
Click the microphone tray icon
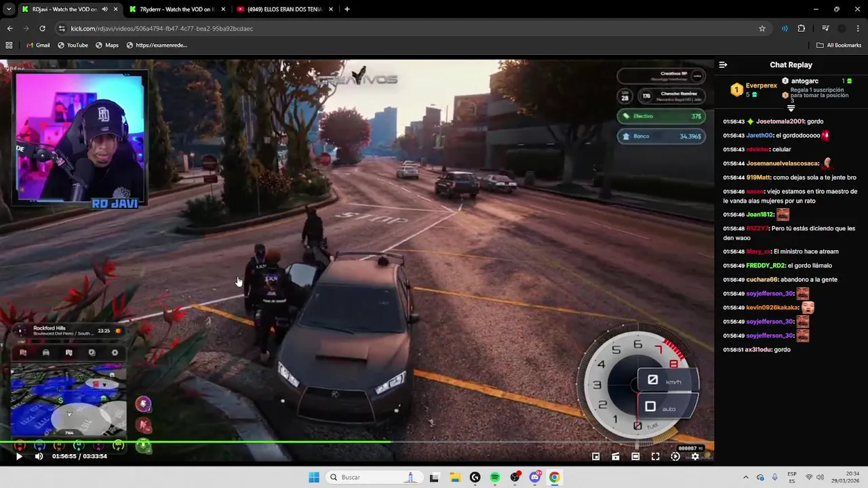pos(774,477)
